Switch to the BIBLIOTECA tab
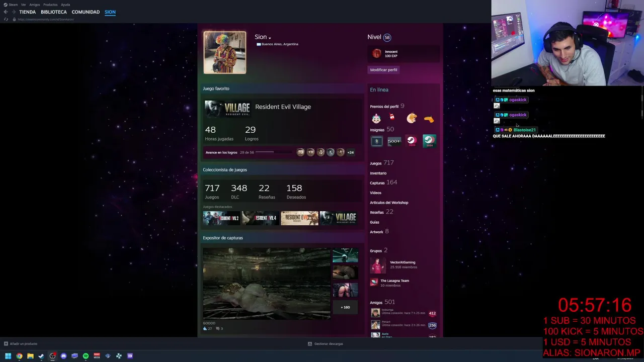Image resolution: width=644 pixels, height=362 pixels. pos(54,12)
